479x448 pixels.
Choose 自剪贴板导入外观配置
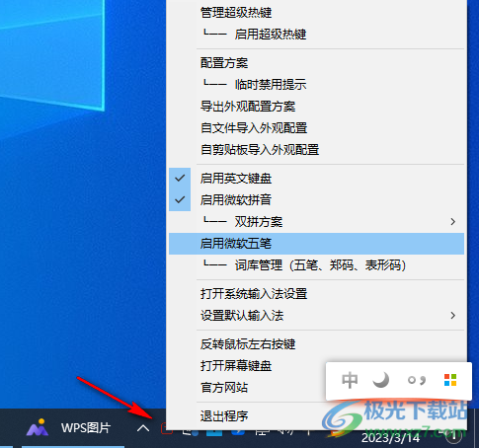click(316, 150)
